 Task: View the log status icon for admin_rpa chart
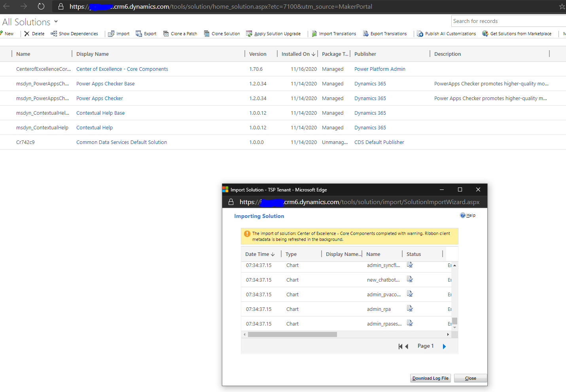point(410,308)
